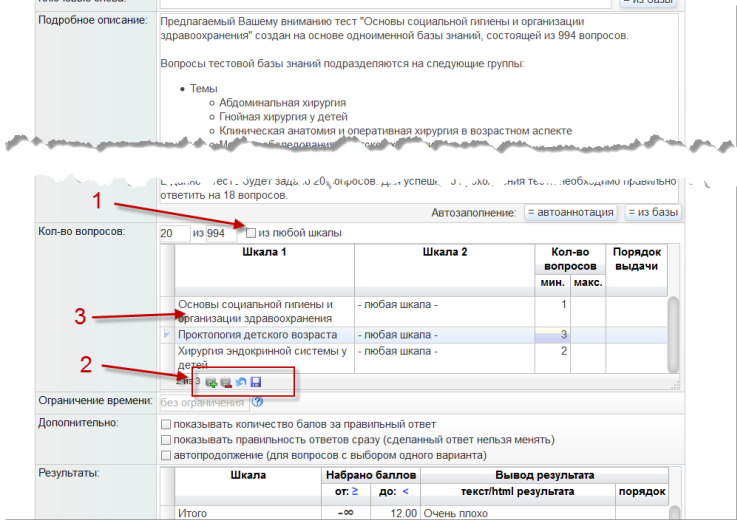Click the blue undo arrow icon
Viewport: 737px width, 520px height.
pos(241,382)
